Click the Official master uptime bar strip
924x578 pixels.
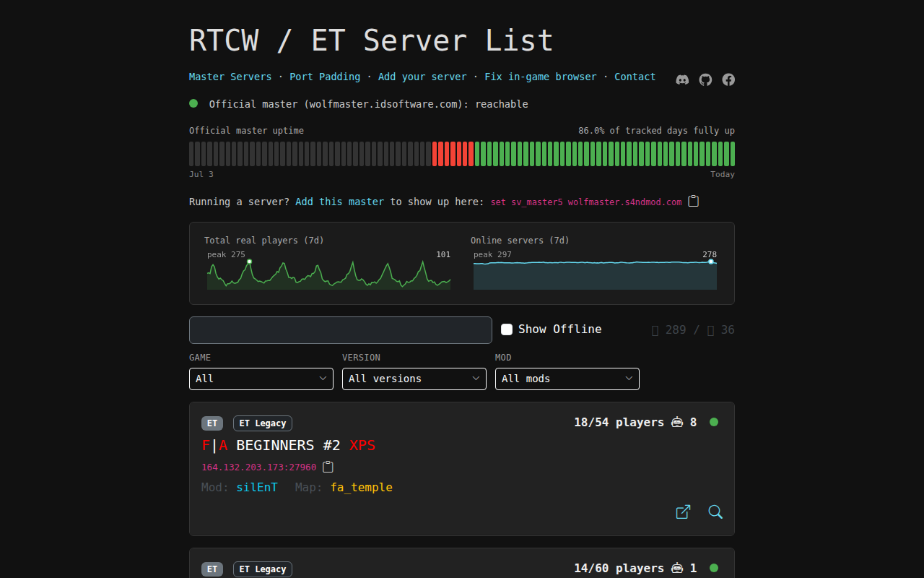(x=462, y=154)
